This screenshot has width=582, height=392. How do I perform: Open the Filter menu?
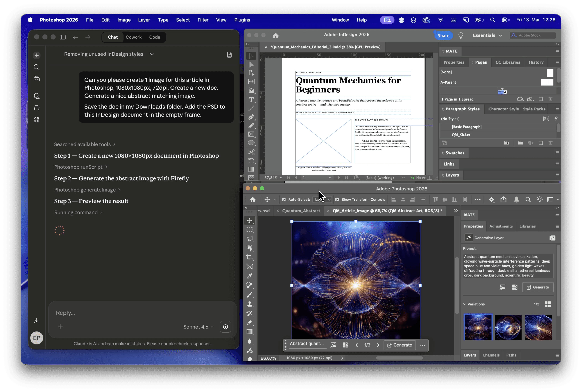(203, 20)
